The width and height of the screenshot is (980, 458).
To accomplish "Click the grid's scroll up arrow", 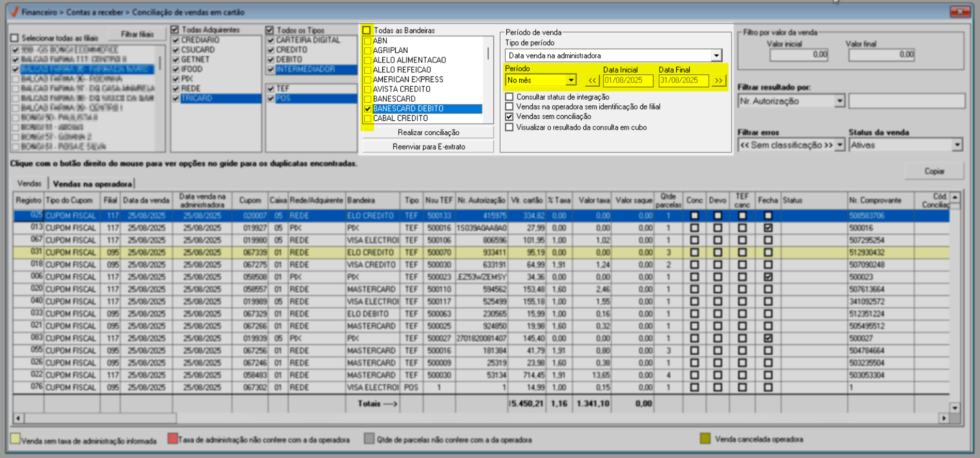I will [x=955, y=197].
